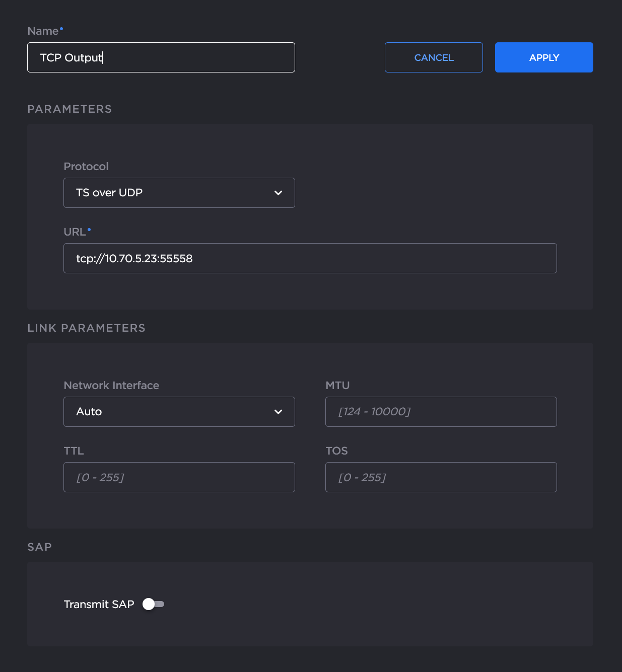This screenshot has height=672, width=622.
Task: Enable the Transmit SAP toggle
Action: click(x=155, y=604)
